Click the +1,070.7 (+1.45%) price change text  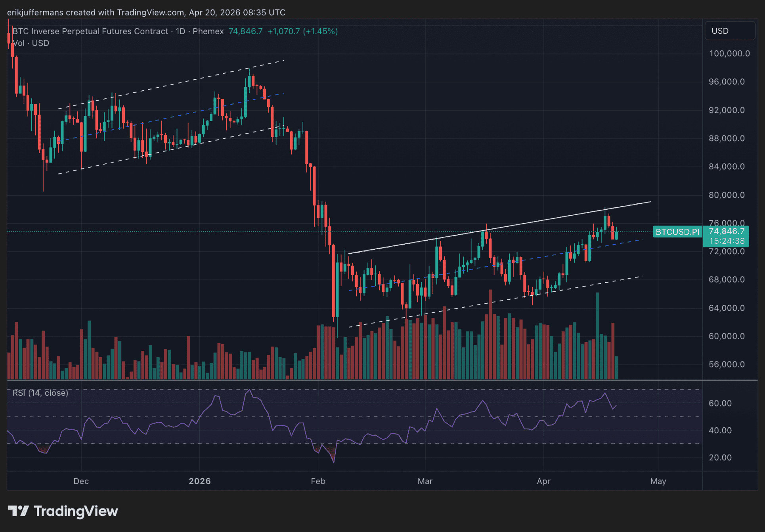tap(302, 31)
